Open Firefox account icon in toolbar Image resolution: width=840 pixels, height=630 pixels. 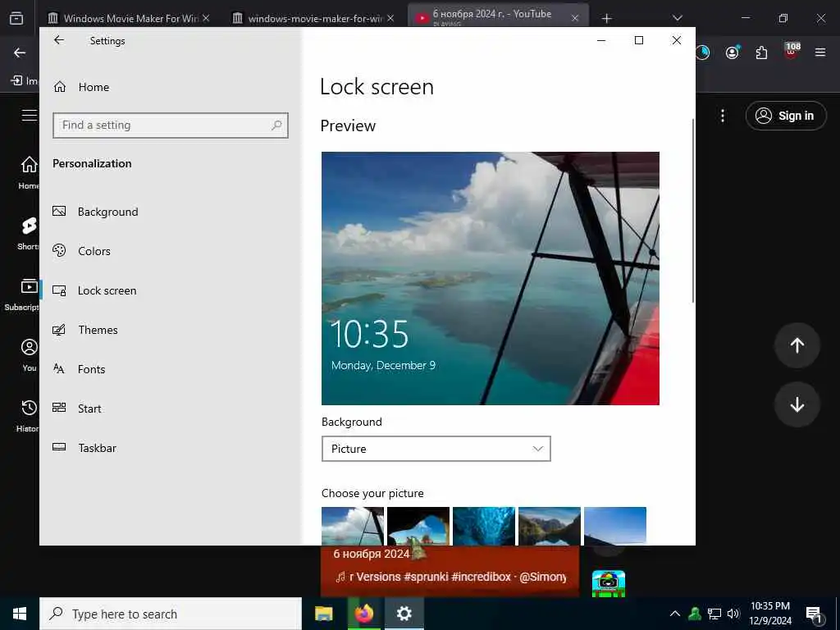(x=733, y=52)
